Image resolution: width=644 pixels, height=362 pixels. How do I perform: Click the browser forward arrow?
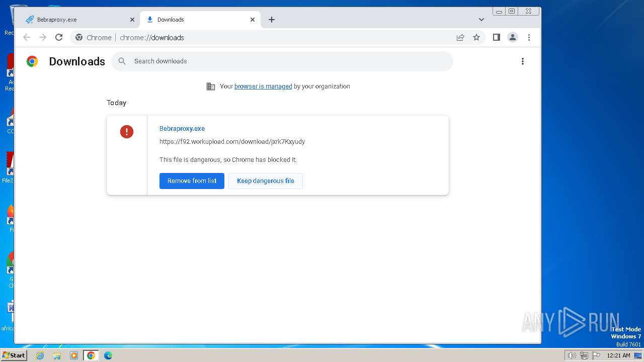tap(43, 37)
